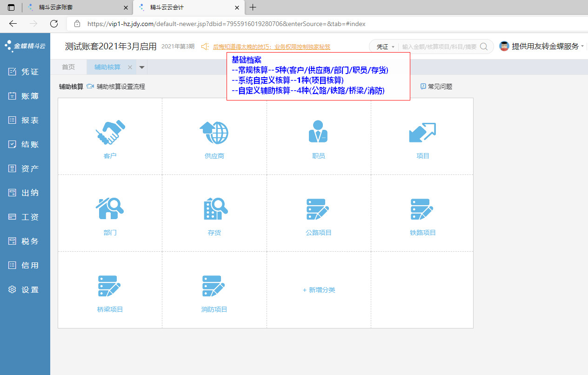588x375 pixels.
Task: Open the 部门 department house icon
Action: [x=110, y=209]
